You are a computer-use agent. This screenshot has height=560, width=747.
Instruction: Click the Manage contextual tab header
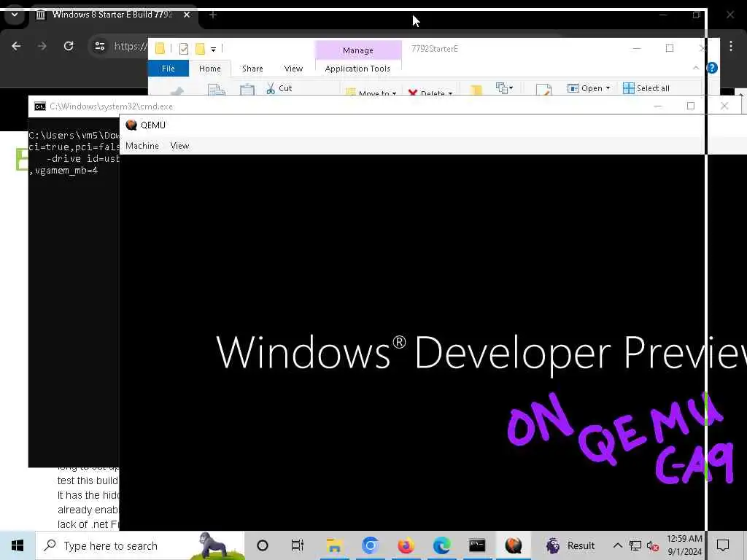(357, 50)
